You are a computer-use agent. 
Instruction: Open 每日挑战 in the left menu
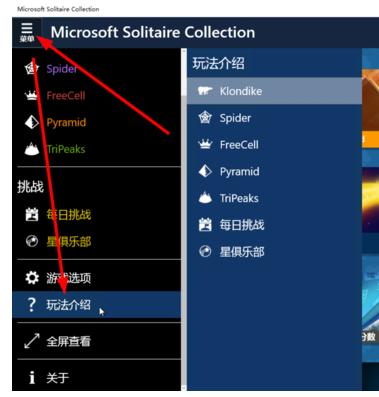[x=97, y=214]
